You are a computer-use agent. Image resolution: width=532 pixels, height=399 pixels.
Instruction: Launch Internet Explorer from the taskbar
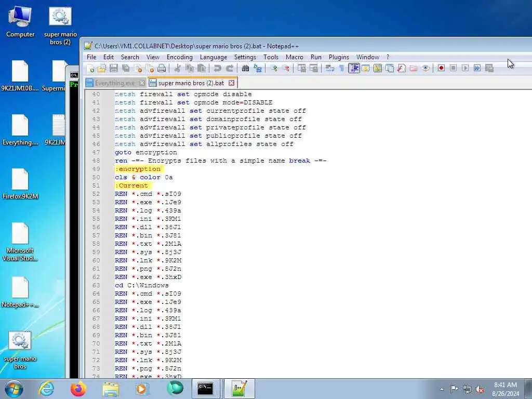(x=46, y=389)
